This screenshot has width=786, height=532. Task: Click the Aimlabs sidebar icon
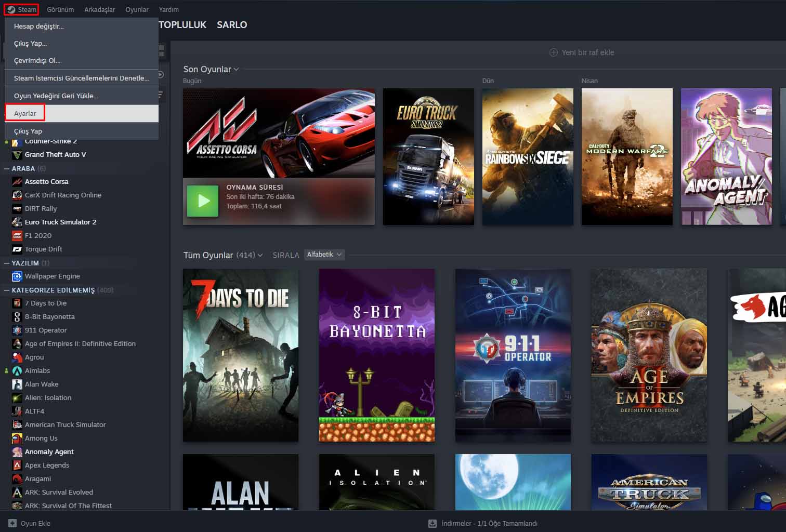[x=17, y=370]
